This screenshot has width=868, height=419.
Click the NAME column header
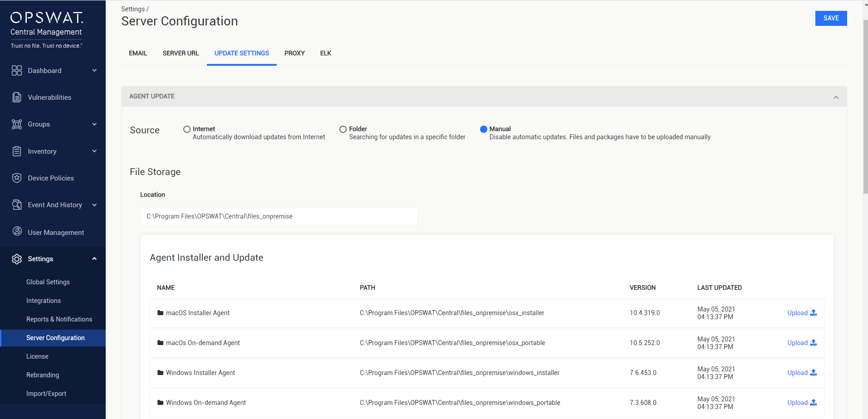[x=166, y=287]
